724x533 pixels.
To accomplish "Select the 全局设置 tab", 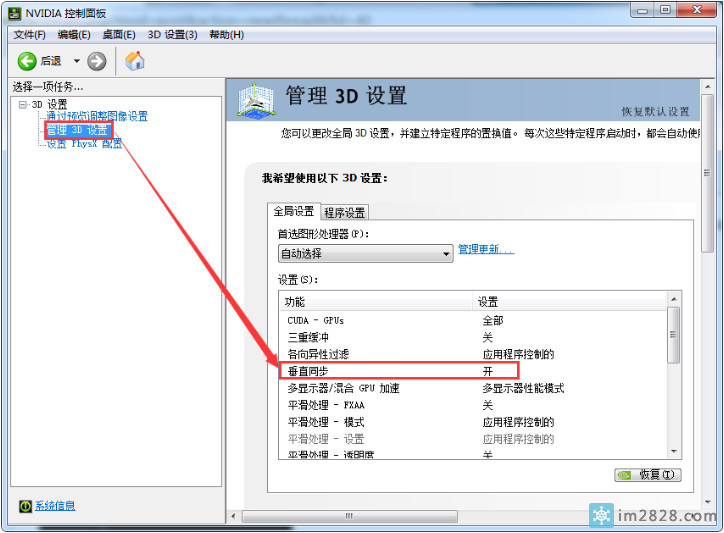I will (x=295, y=211).
